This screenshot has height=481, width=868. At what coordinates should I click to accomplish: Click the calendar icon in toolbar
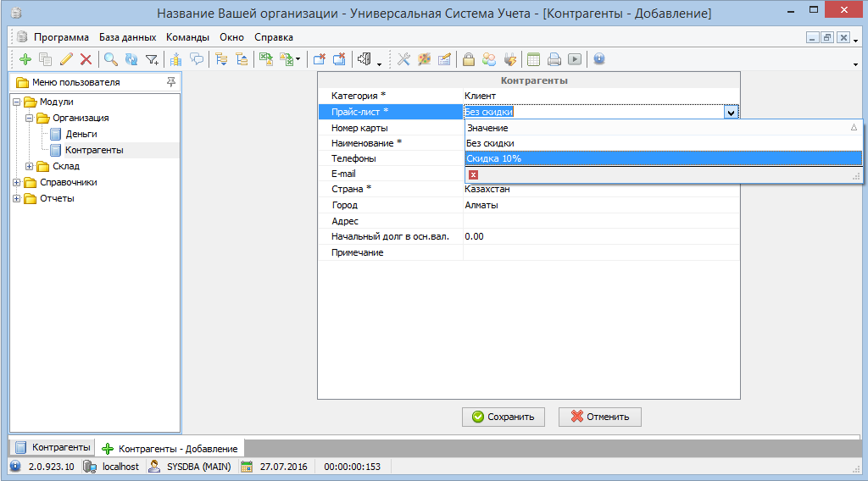coord(533,59)
